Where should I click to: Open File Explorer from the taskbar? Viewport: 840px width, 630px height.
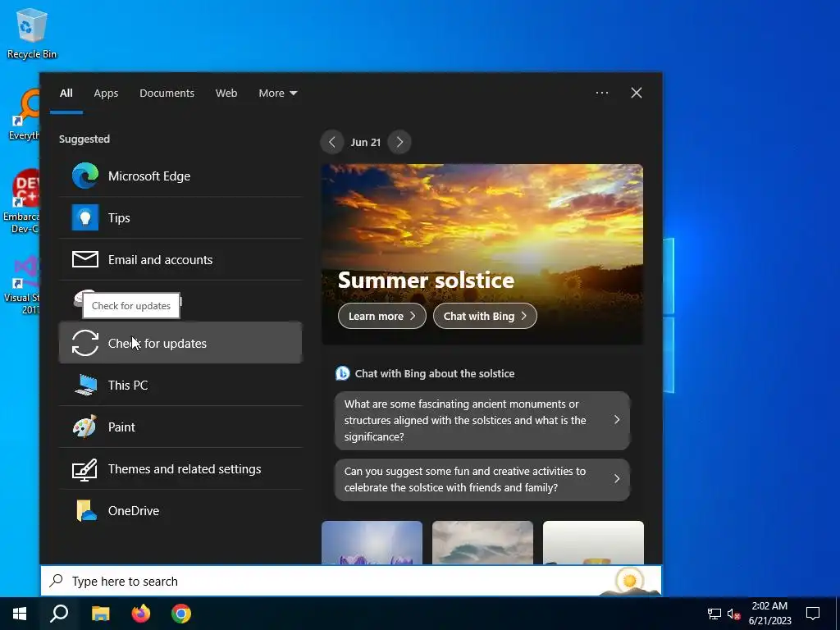pos(100,614)
